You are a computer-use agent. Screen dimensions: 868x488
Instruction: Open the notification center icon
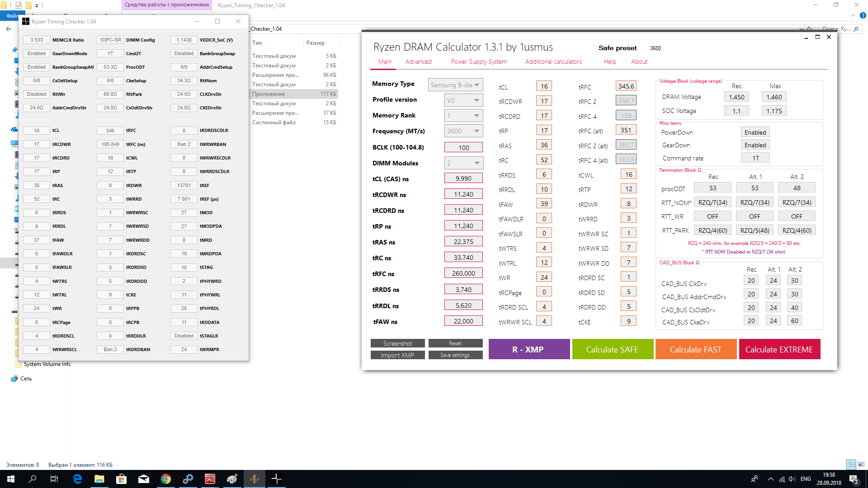(854, 479)
